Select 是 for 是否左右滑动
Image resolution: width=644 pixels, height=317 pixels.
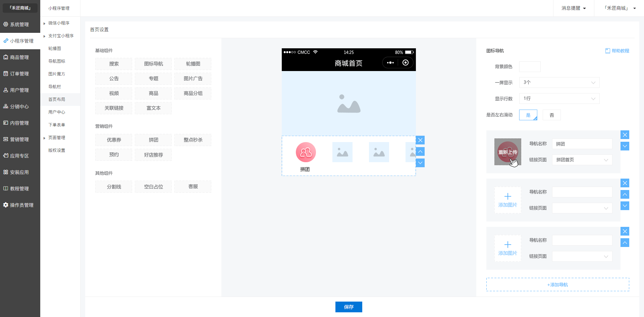click(528, 115)
